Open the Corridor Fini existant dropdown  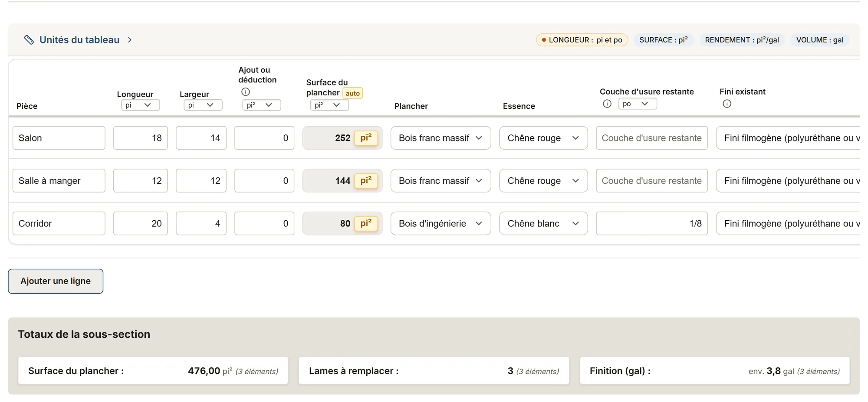(x=788, y=223)
